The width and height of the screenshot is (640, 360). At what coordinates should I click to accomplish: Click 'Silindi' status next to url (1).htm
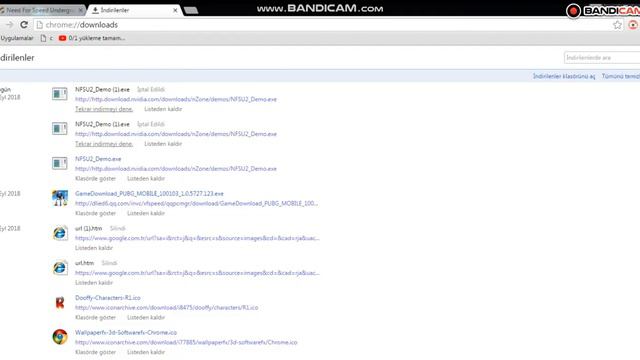[118, 228]
